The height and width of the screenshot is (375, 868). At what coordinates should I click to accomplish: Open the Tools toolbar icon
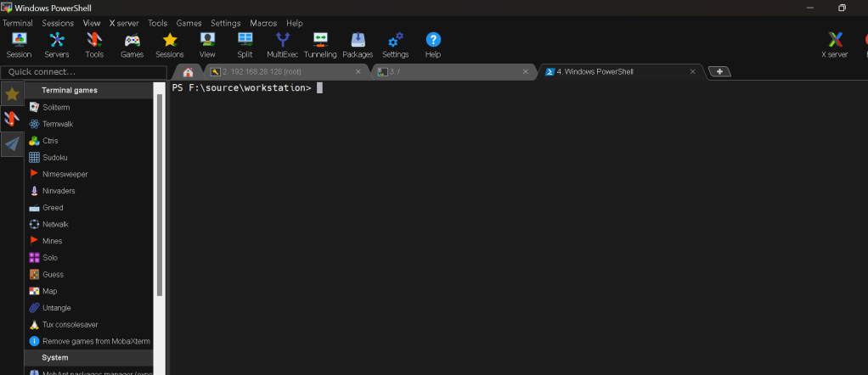pyautogui.click(x=94, y=45)
